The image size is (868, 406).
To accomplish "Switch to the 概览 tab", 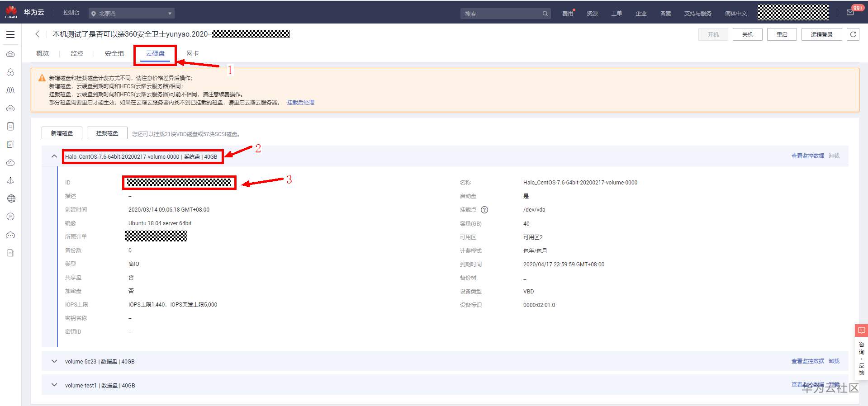I will (43, 53).
